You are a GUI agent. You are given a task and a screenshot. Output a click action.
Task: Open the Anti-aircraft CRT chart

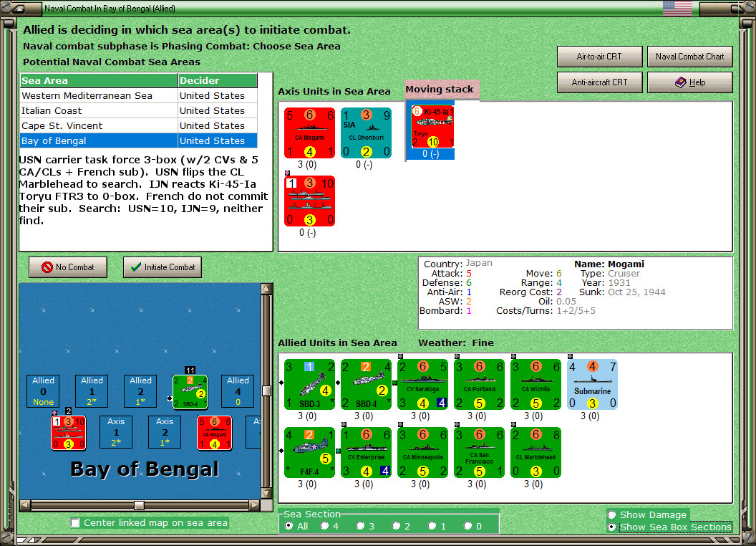(x=599, y=82)
